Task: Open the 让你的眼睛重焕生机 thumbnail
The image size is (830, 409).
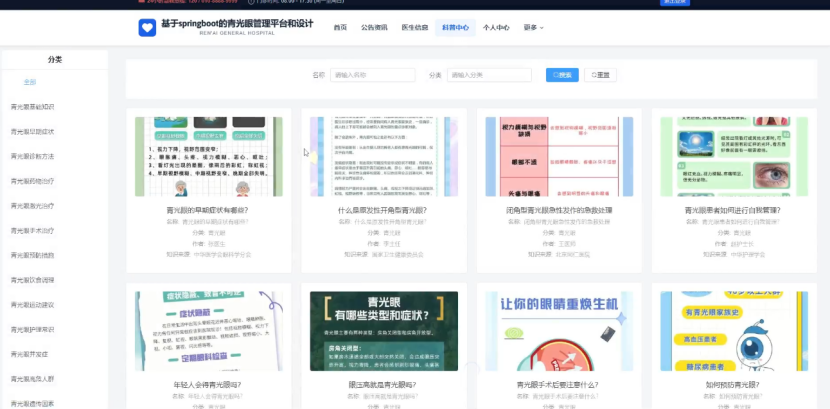Action: [559, 331]
